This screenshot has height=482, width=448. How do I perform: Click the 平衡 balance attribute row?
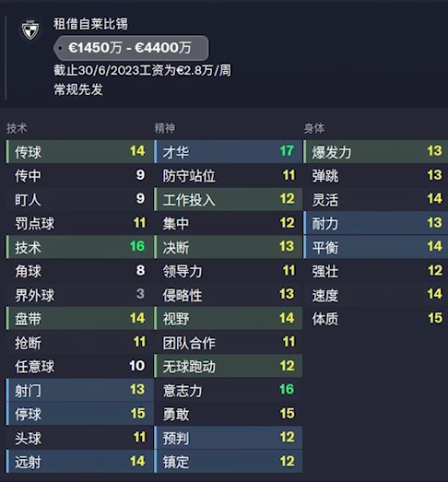point(375,247)
